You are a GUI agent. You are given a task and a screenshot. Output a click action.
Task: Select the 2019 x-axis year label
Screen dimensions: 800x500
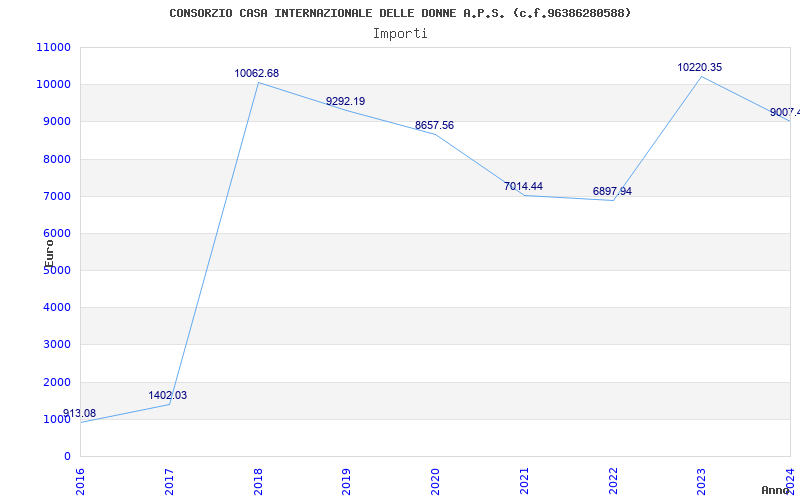pyautogui.click(x=346, y=482)
